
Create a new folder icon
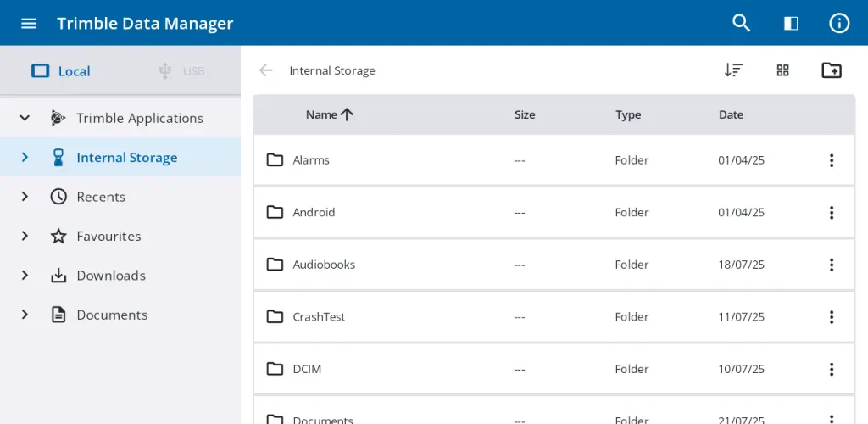coord(832,70)
